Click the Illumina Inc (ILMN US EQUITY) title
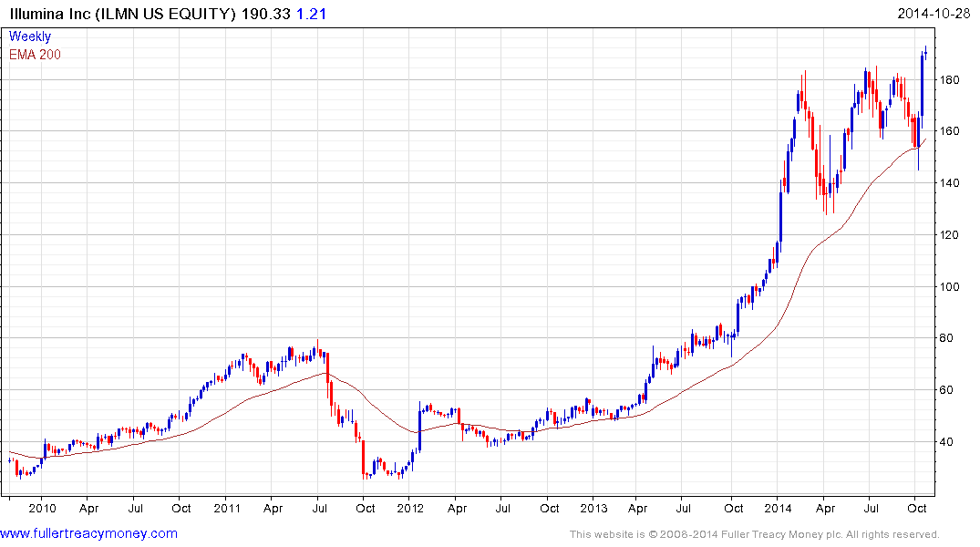 coord(123,14)
